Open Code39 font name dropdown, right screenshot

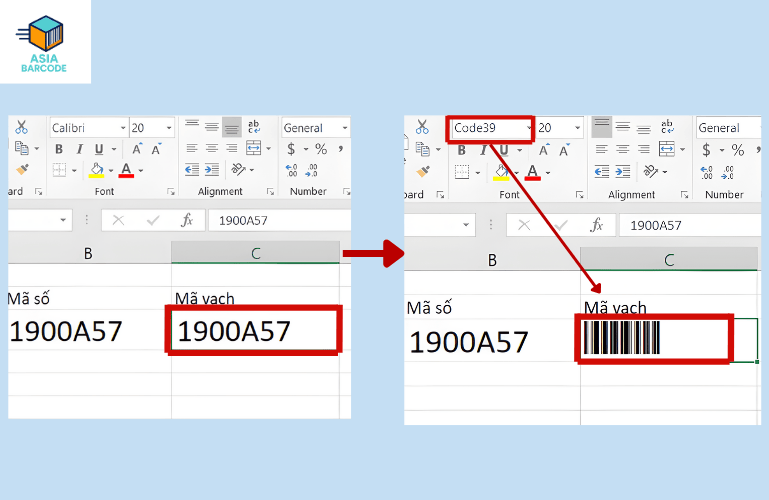coord(529,128)
